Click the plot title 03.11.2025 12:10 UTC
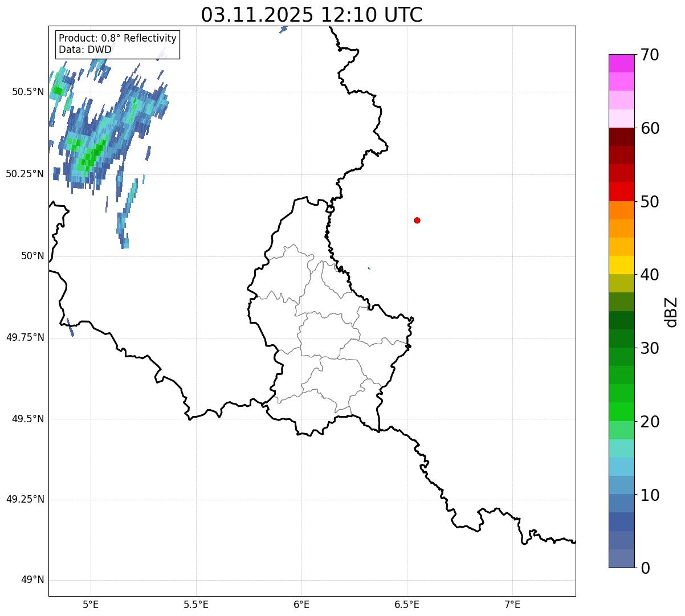Viewport: 685px width, 616px height. (x=312, y=15)
